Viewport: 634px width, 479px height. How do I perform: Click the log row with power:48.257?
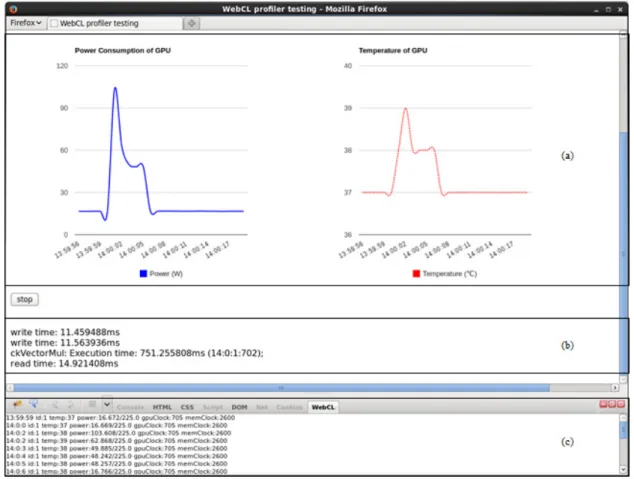point(116,464)
